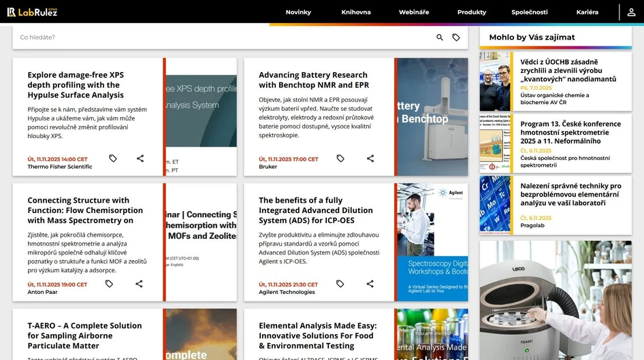Share the Agilent ADS for ICP-OES webinar
The height and width of the screenshot is (360, 644).
pos(370,284)
